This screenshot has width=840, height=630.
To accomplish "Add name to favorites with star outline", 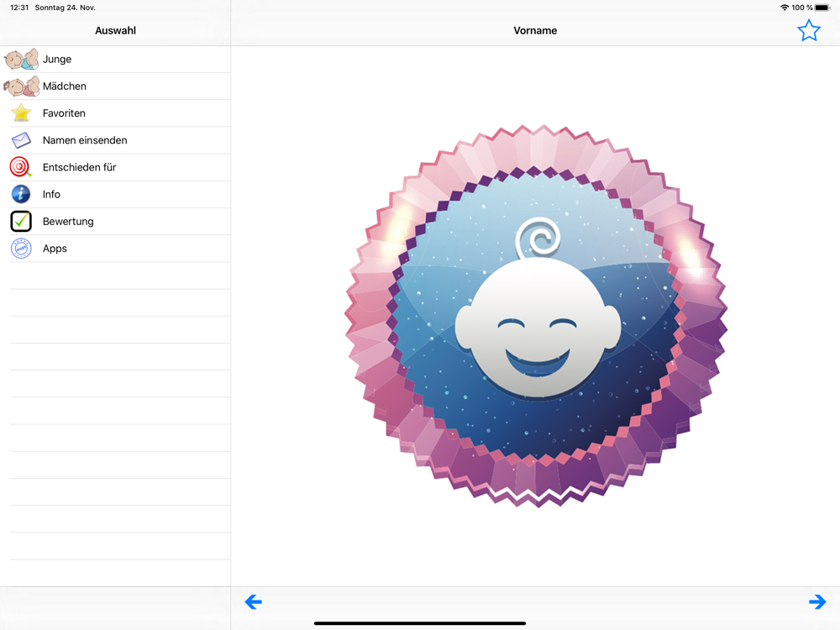I will coord(808,31).
